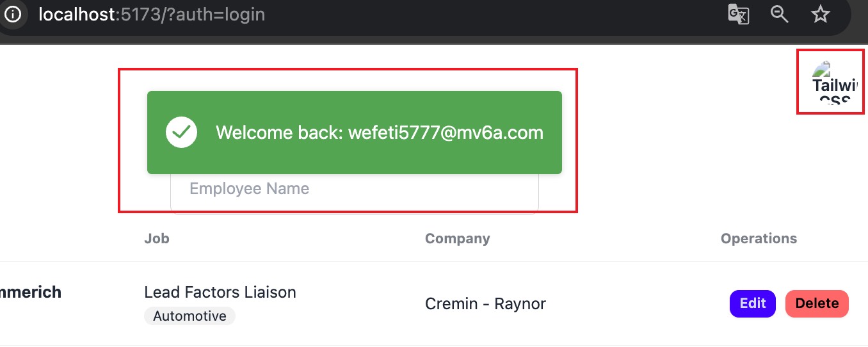The image size is (868, 347).
Task: Focus the localhost address bar URL
Action: point(151,14)
